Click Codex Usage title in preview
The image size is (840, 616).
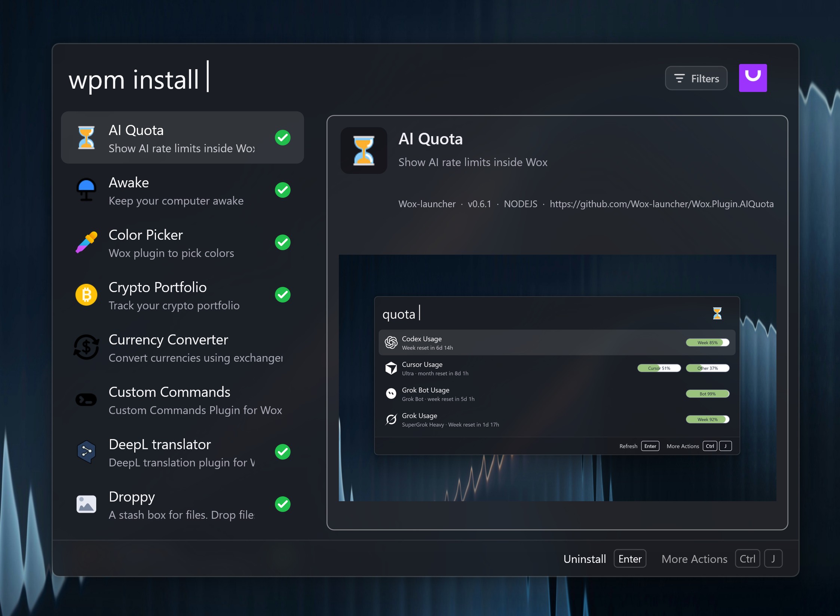click(421, 339)
